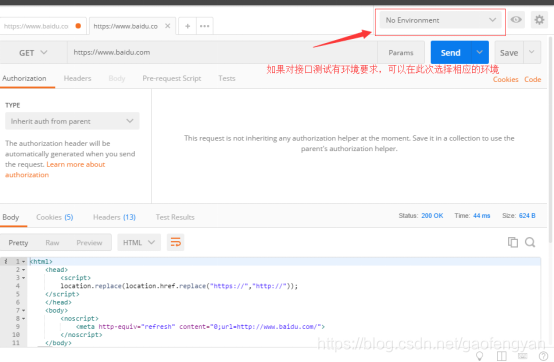Select the Body request tab
The height and width of the screenshot is (362, 554).
(x=117, y=78)
